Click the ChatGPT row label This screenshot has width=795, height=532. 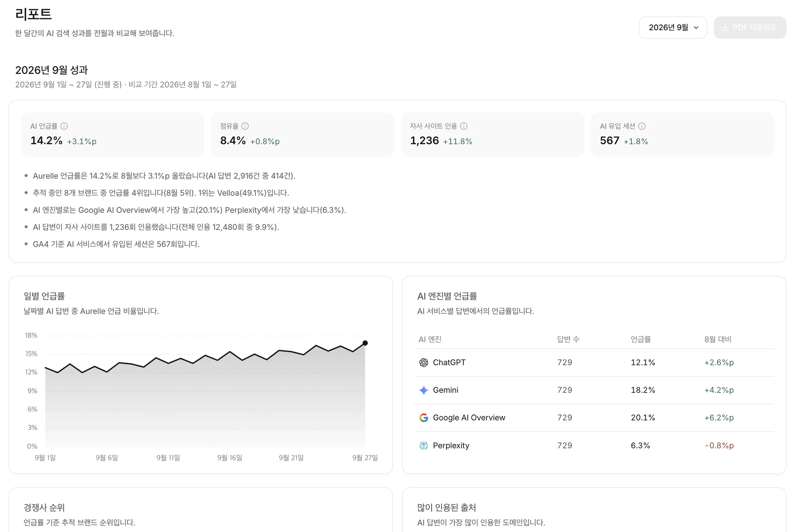point(449,362)
